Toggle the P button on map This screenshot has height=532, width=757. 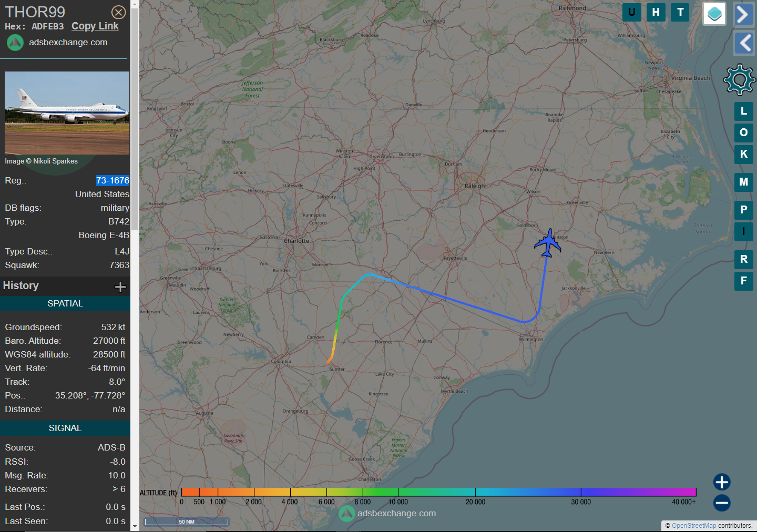pos(744,210)
